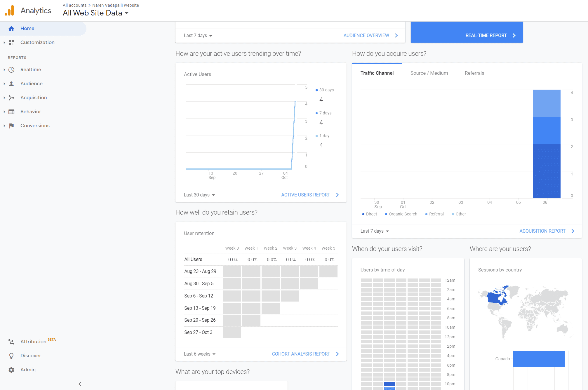Open Last 7 days dropdown in audience card
Viewport: 588px width, 390px height.
pyautogui.click(x=198, y=36)
